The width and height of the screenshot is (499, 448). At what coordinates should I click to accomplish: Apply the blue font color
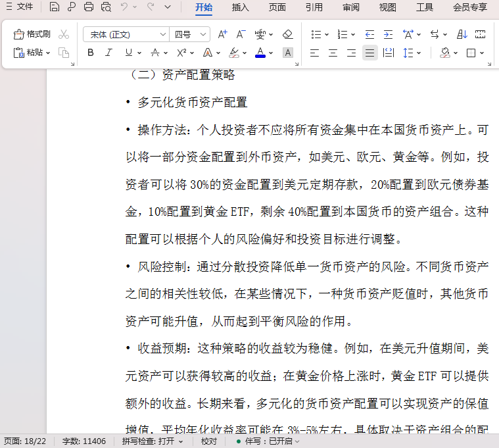260,53
